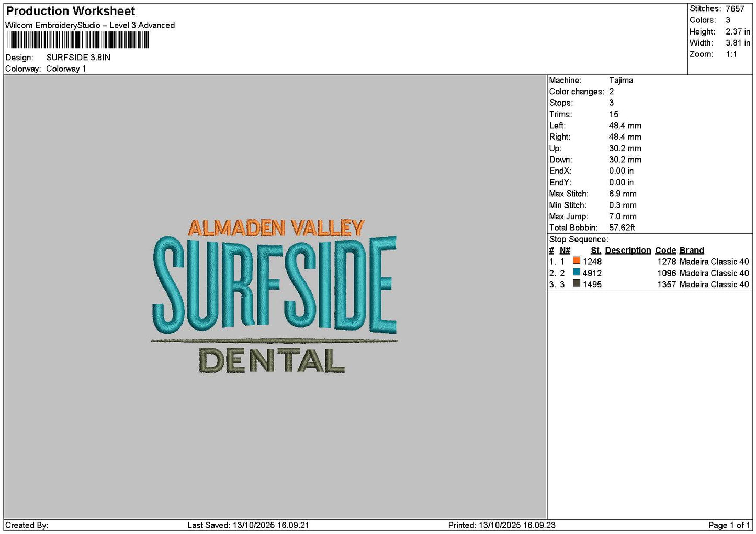Click the teal thread color swatch for stop 2
Viewport: 756px width, 534px height.
click(577, 272)
